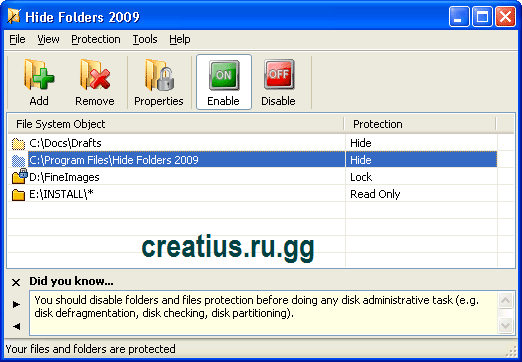
Task: Click the Read Only protection value
Action: 375,194
